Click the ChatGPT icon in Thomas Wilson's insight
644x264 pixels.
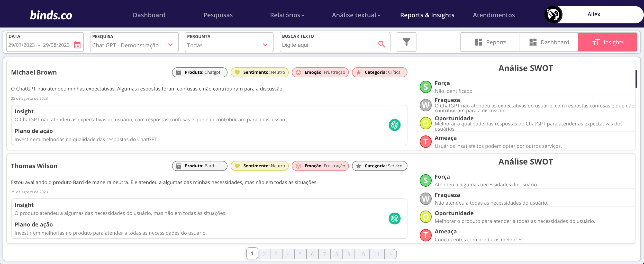coord(394,219)
